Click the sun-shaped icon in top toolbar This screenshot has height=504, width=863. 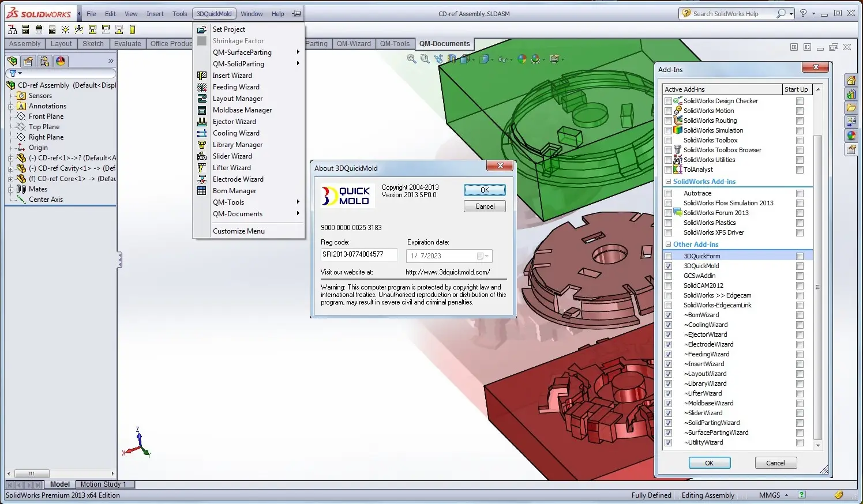[x=65, y=29]
